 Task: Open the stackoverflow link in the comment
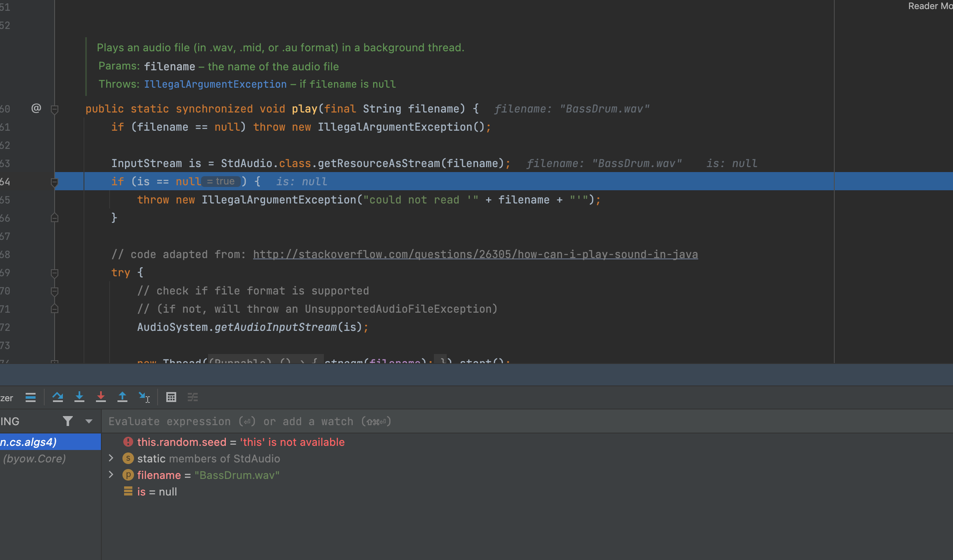pos(475,254)
